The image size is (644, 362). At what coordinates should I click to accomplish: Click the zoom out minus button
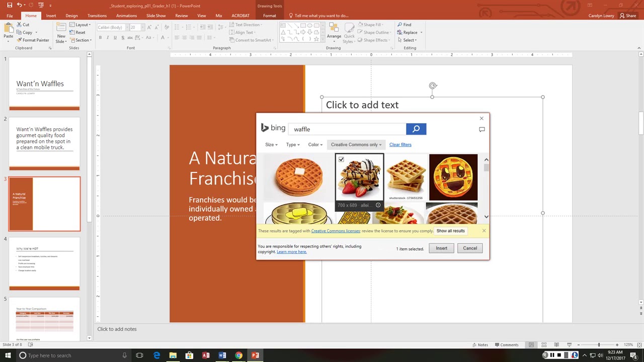click(x=578, y=345)
